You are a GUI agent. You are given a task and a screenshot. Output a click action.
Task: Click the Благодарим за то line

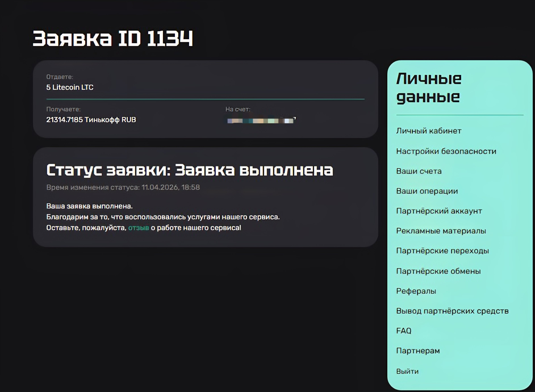(x=163, y=217)
